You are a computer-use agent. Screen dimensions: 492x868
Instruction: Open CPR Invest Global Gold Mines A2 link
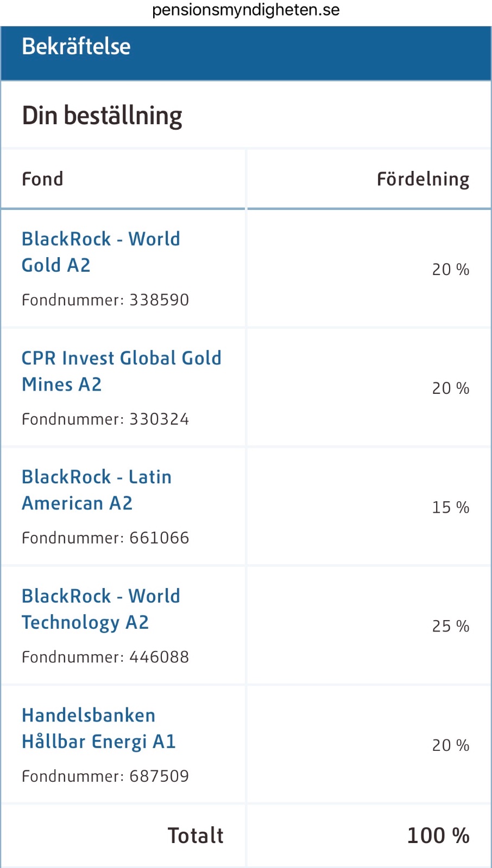pyautogui.click(x=122, y=371)
